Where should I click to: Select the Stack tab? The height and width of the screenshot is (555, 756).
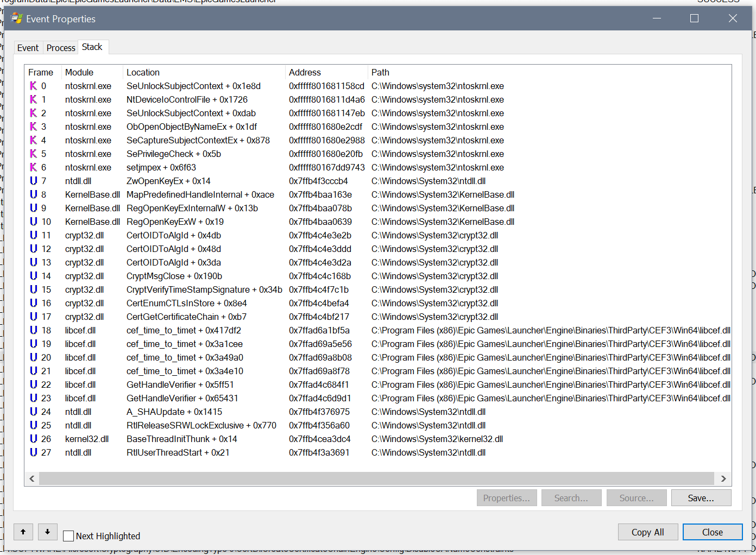(x=92, y=47)
